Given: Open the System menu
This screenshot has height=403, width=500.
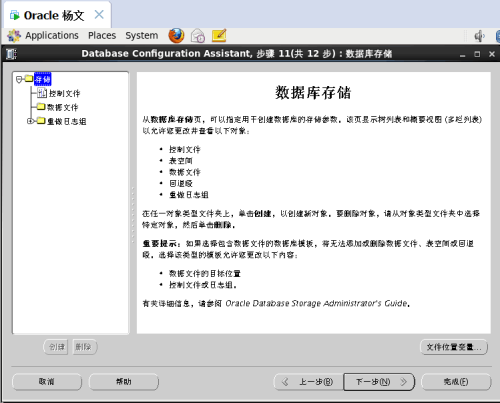Looking at the screenshot, I should click(x=142, y=35).
